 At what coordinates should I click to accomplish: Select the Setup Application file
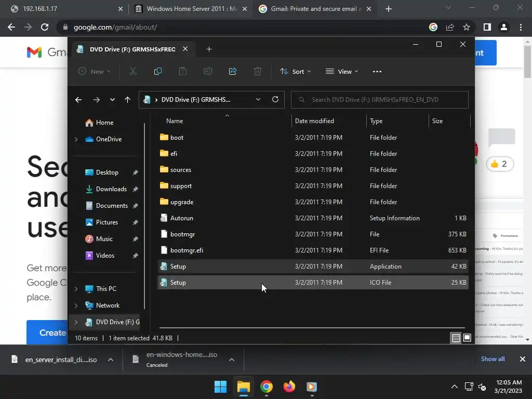coord(313,267)
